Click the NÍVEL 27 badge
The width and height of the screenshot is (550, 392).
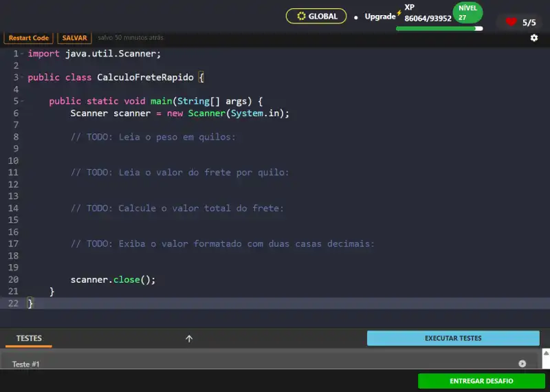point(467,12)
